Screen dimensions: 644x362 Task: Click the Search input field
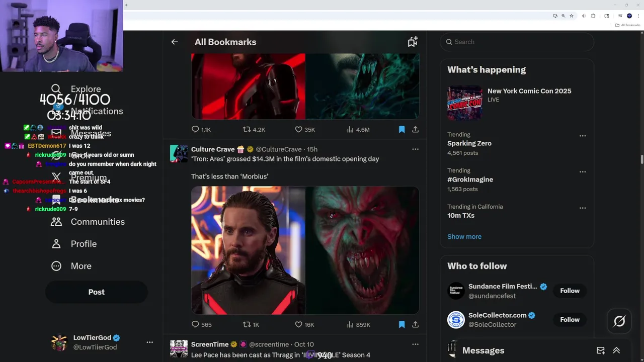pyautogui.click(x=517, y=42)
